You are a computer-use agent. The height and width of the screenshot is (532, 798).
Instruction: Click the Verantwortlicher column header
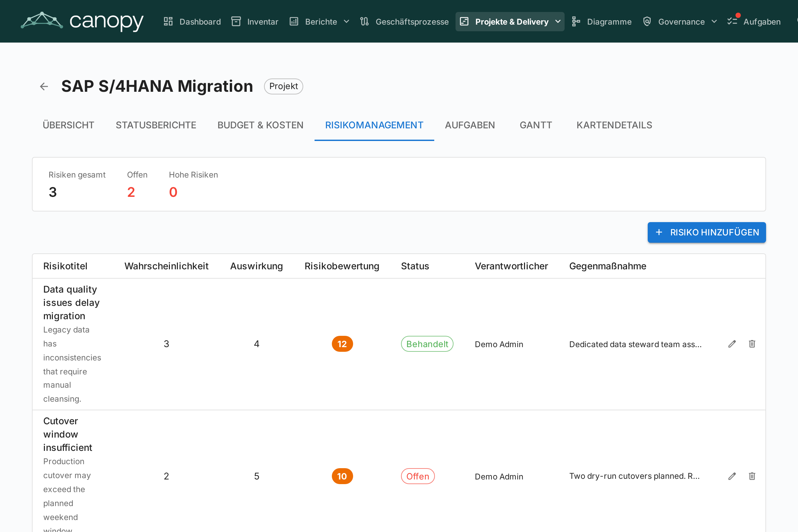[511, 266]
